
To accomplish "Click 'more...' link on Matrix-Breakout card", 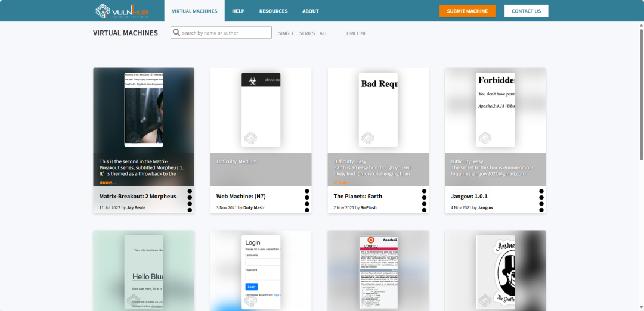I will tap(107, 182).
